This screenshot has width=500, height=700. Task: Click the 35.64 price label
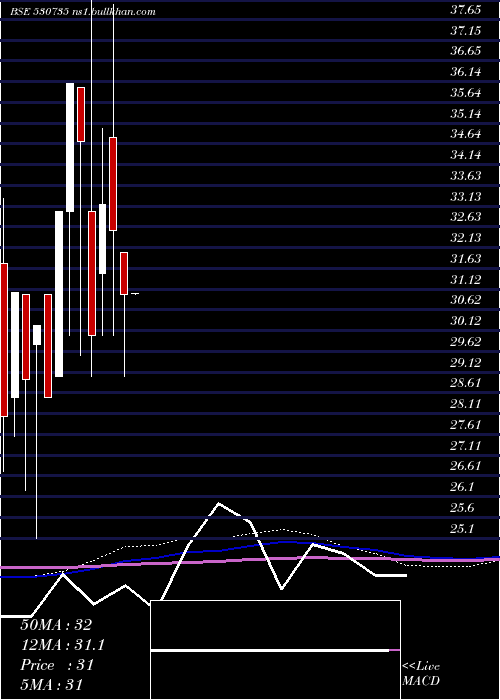pos(466,93)
